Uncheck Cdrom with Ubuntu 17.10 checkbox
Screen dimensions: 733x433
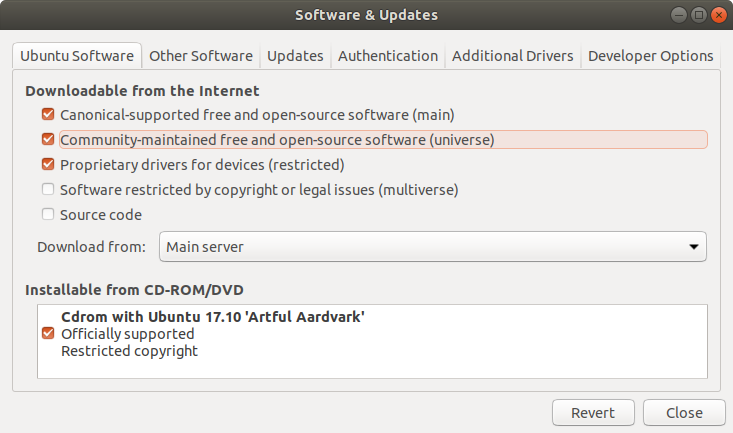point(48,333)
